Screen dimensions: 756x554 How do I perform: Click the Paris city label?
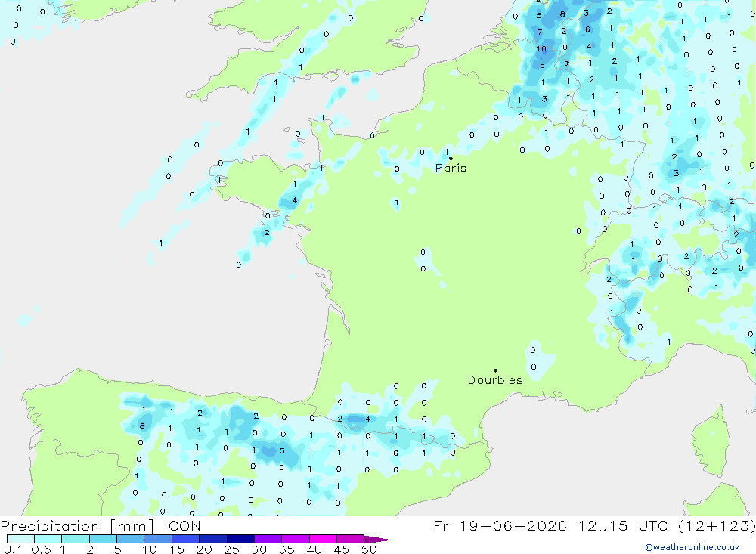click(451, 168)
